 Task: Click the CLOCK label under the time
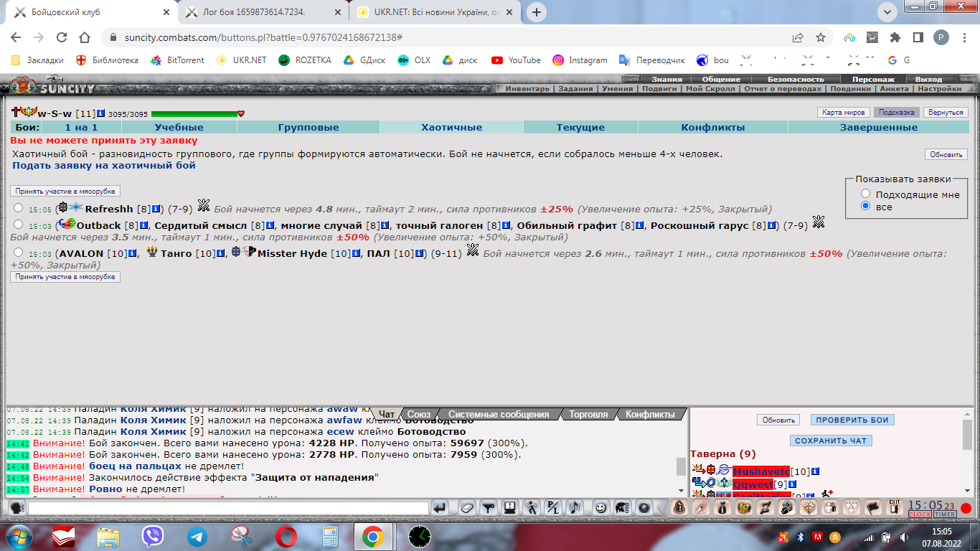pos(920,514)
